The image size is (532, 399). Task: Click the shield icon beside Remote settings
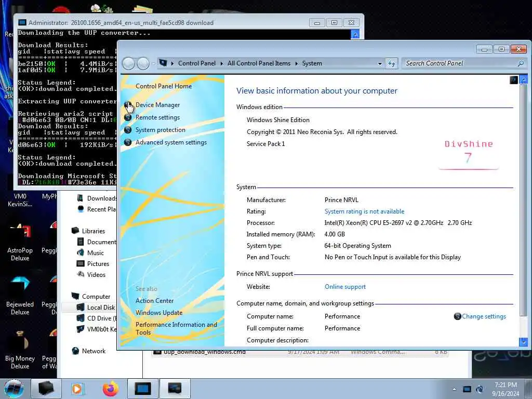point(128,117)
